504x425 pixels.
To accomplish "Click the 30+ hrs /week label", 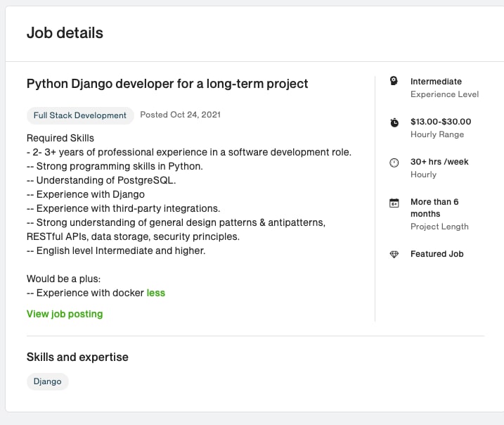I will [439, 162].
